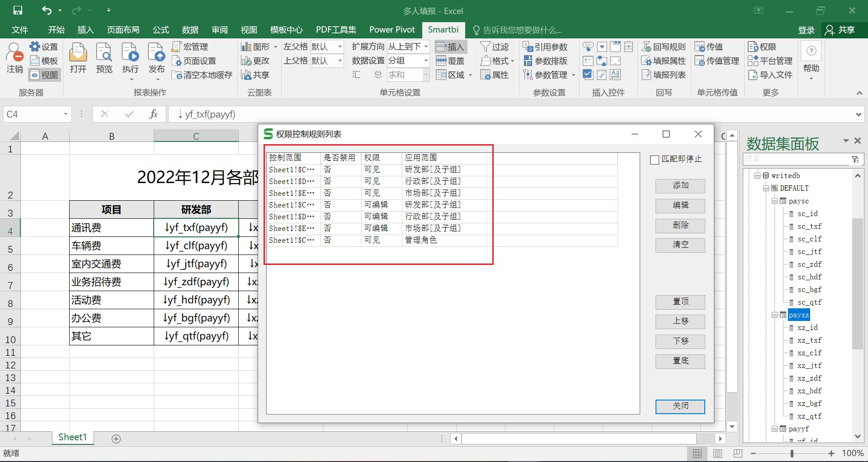Click the 下移 move-down button
The height and width of the screenshot is (462, 868).
tap(680, 341)
